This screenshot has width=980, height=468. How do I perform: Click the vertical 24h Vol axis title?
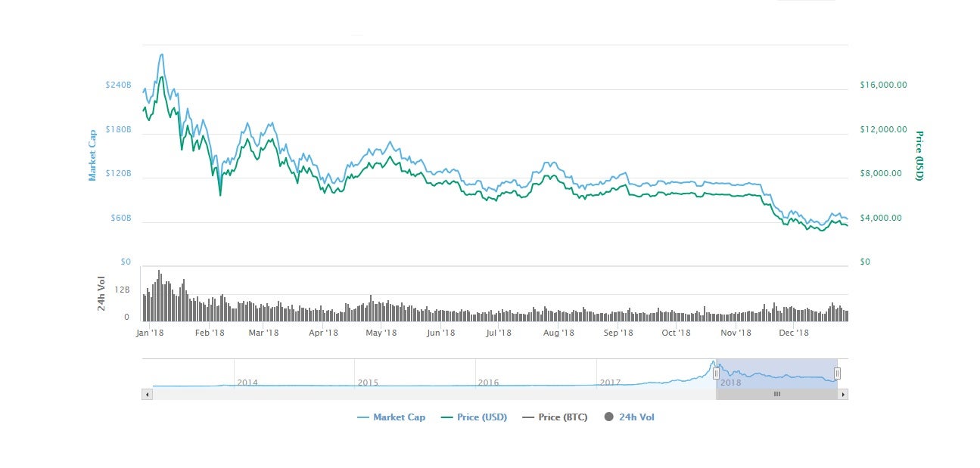pyautogui.click(x=101, y=294)
